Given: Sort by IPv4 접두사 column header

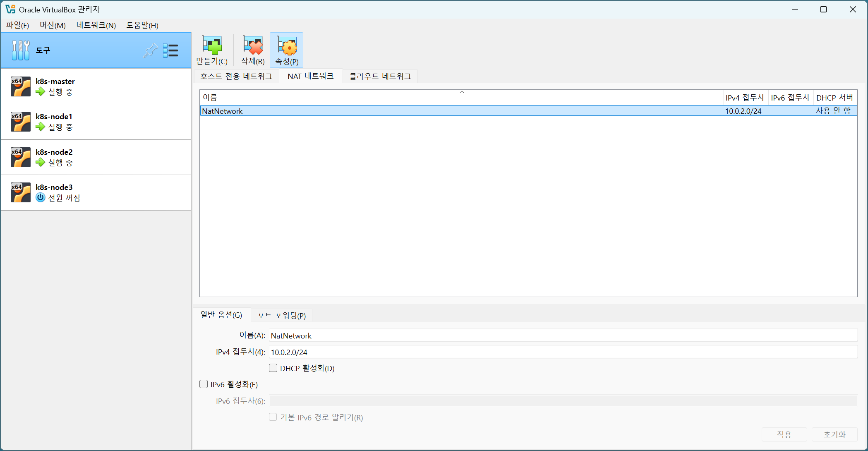Looking at the screenshot, I should pos(745,98).
